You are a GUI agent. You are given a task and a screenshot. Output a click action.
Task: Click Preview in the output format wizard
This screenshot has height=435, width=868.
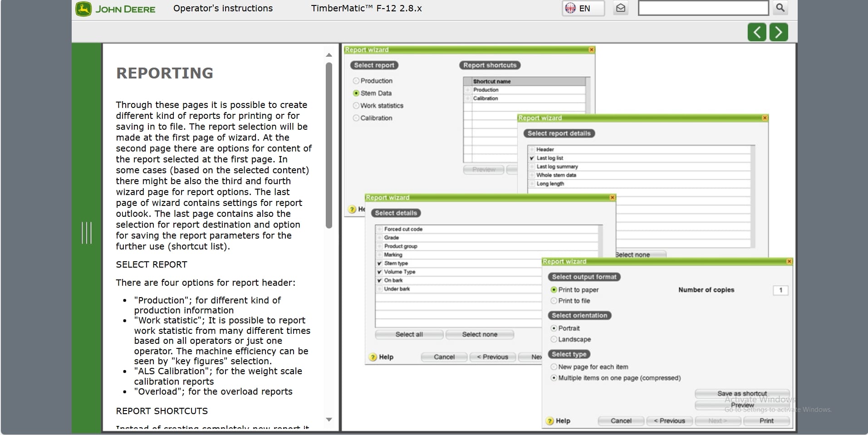pyautogui.click(x=742, y=405)
